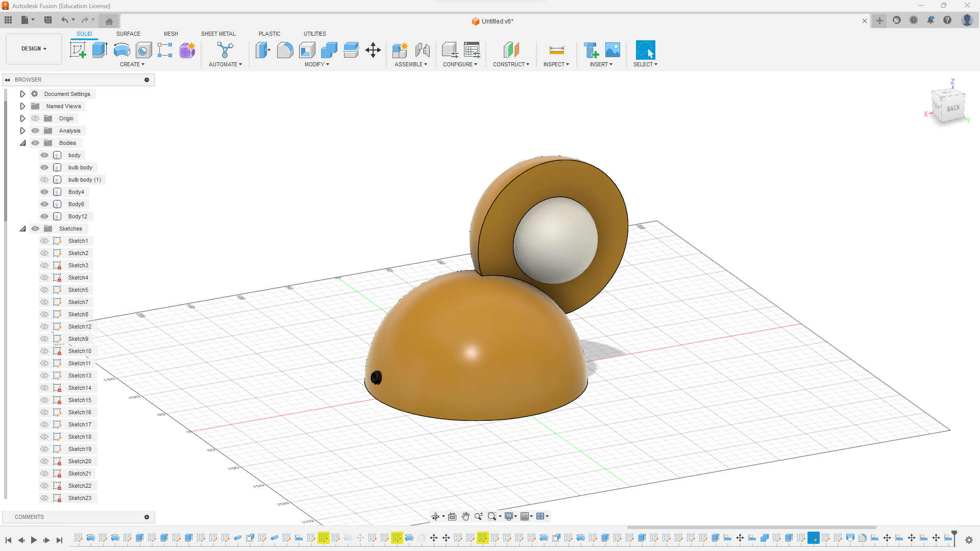This screenshot has width=980, height=551.
Task: Expand the COMMENTS panel
Action: 146,517
